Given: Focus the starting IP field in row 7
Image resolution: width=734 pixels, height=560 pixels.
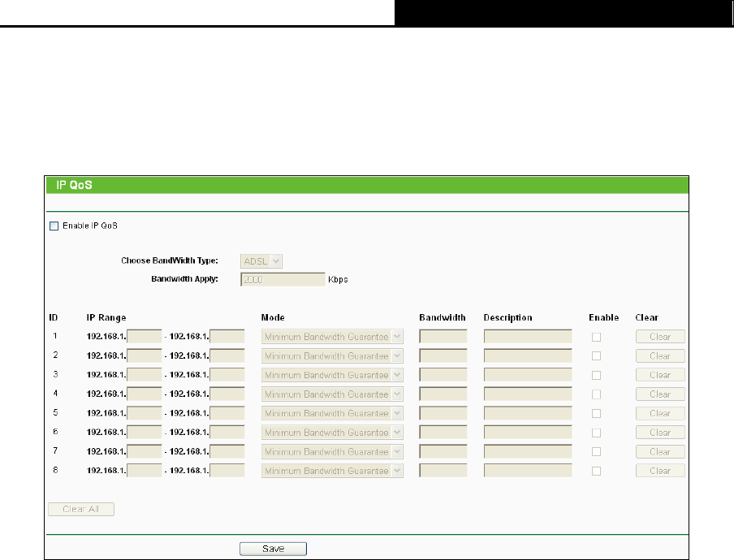Looking at the screenshot, I should (x=145, y=451).
